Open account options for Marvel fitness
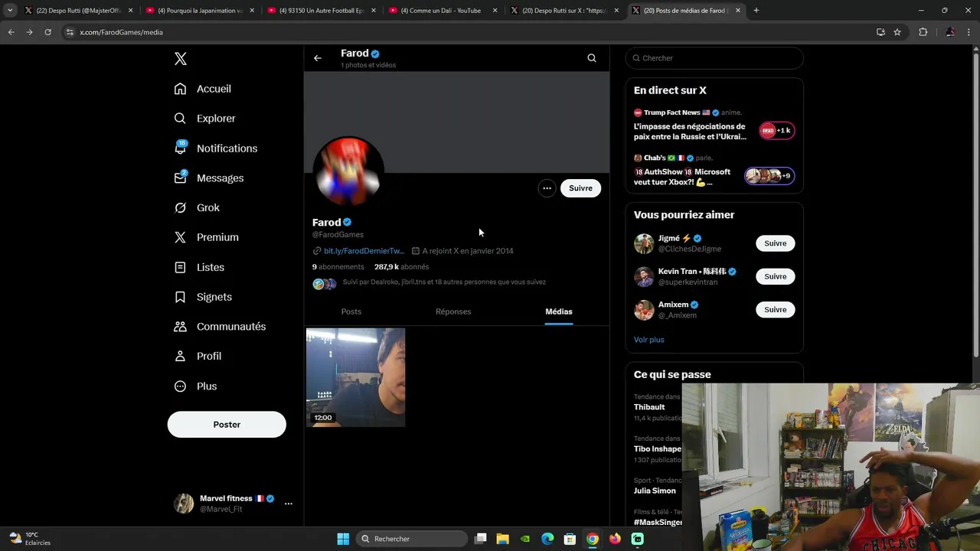This screenshot has width=980, height=551. pos(288,504)
